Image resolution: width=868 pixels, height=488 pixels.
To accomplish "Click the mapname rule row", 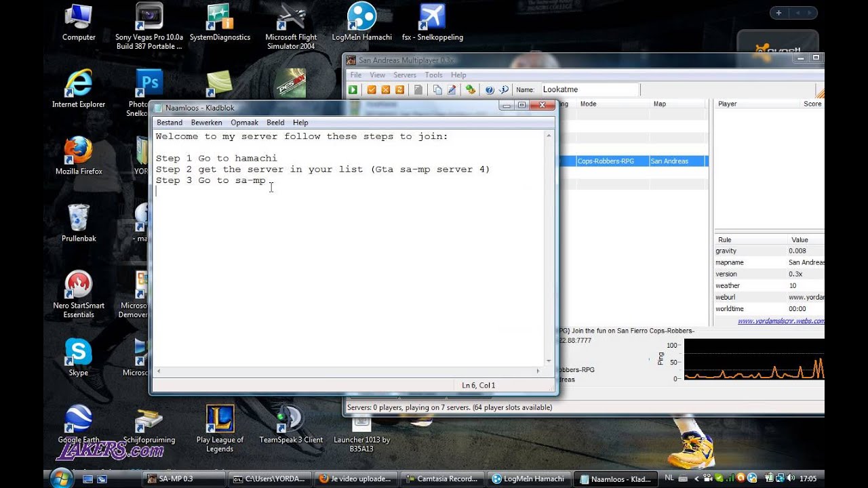I will (769, 262).
